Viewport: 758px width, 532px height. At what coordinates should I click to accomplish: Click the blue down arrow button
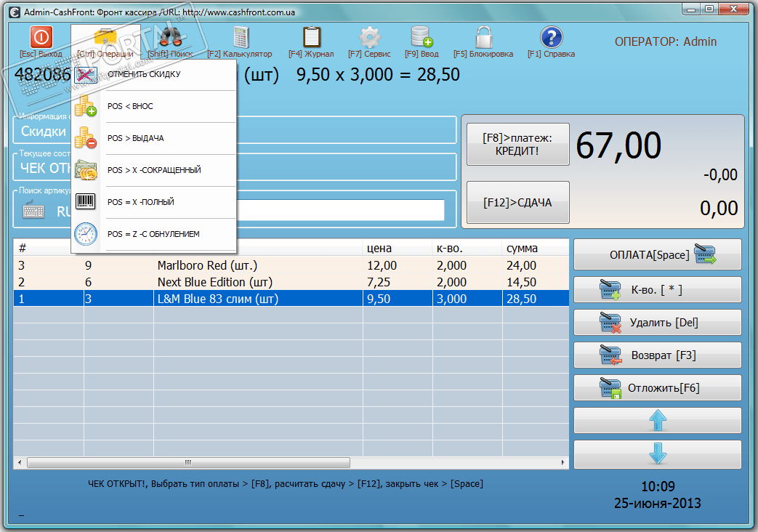pyautogui.click(x=658, y=454)
